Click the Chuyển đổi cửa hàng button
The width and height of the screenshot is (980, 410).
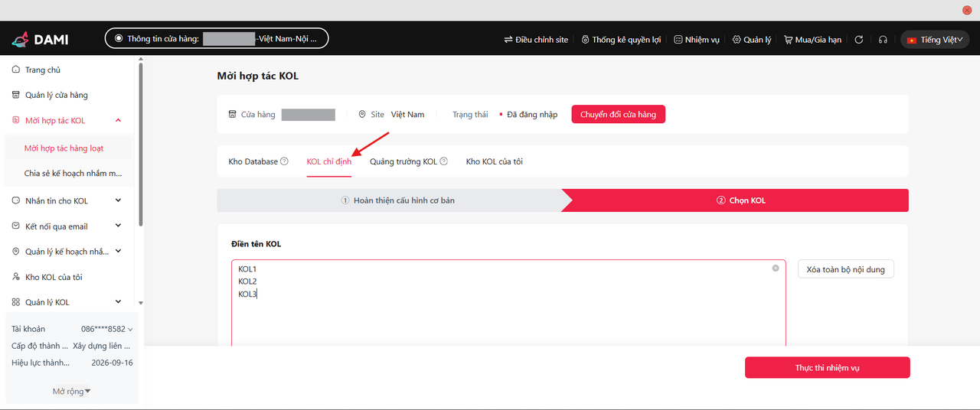click(x=618, y=115)
